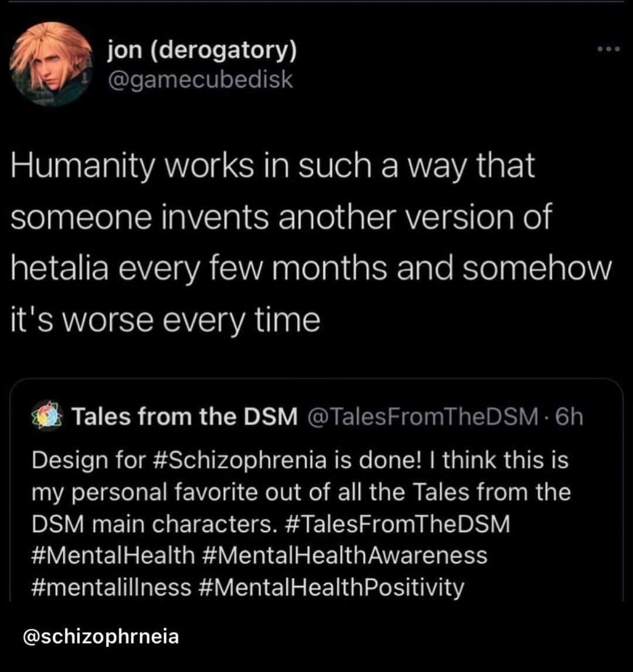Click the #mentalillness hashtag
The image size is (633, 672).
pos(111,586)
